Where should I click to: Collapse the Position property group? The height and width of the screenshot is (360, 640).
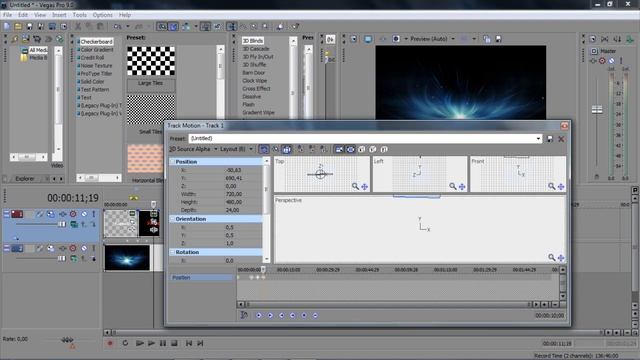coord(172,162)
